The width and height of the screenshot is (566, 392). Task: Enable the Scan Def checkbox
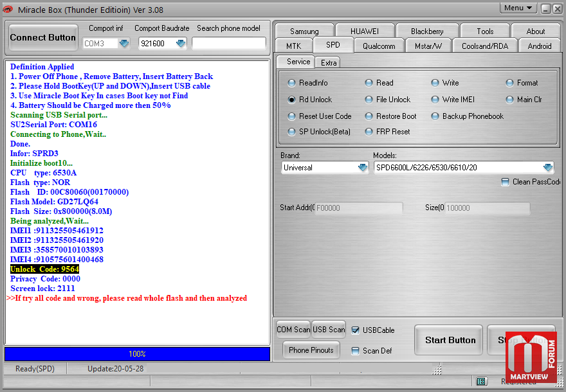pyautogui.click(x=356, y=350)
